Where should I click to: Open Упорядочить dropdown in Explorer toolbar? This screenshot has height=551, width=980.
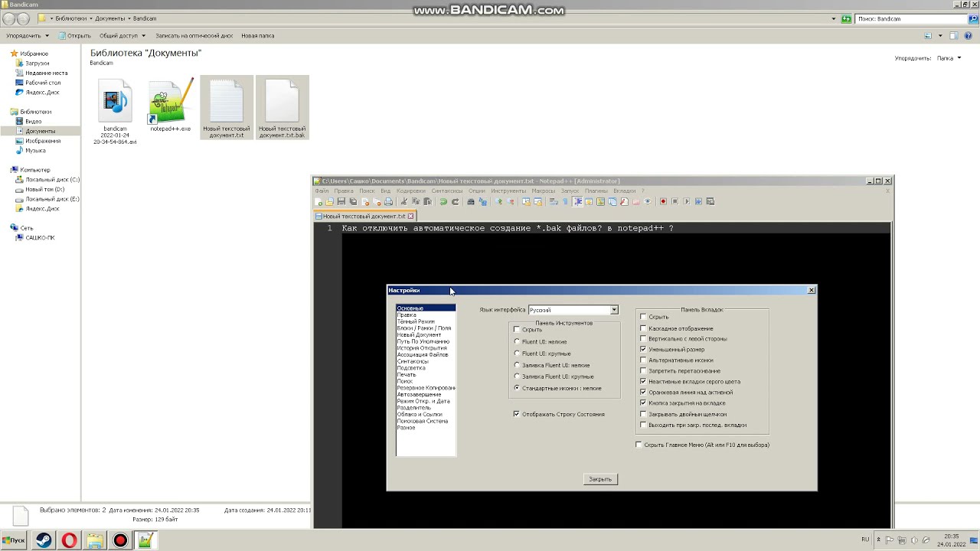(x=28, y=35)
